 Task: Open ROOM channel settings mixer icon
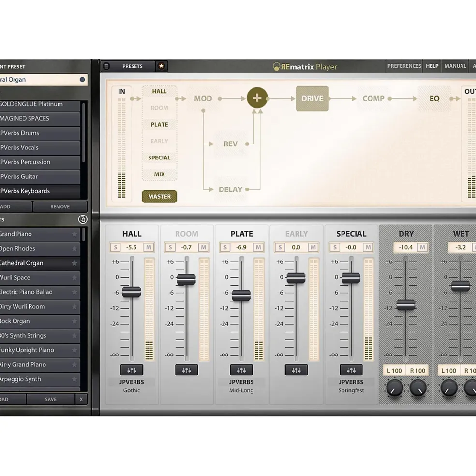click(x=186, y=370)
